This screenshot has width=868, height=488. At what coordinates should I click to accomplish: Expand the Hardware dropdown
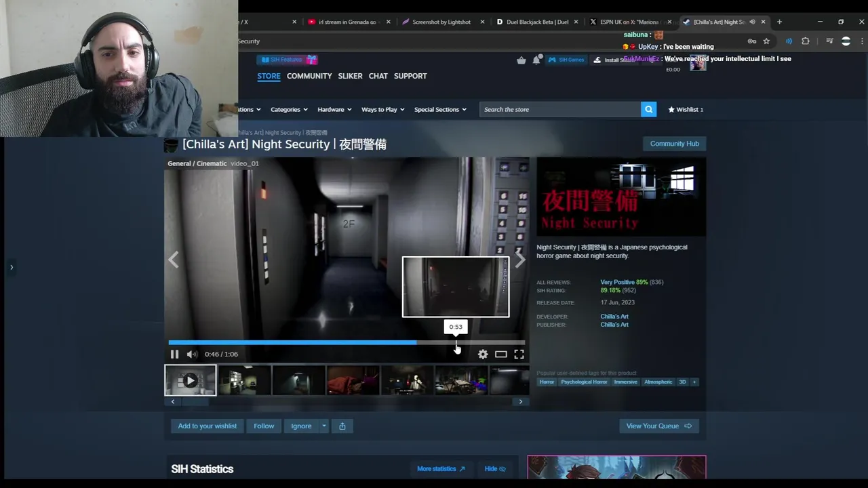(x=334, y=109)
